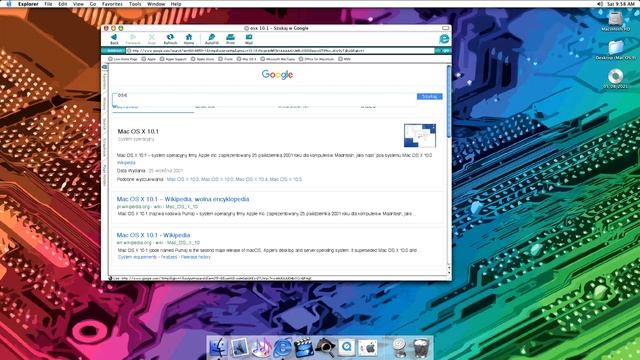This screenshot has width=640, height=360.
Task: Go to the Home page icon
Action: coord(189,39)
